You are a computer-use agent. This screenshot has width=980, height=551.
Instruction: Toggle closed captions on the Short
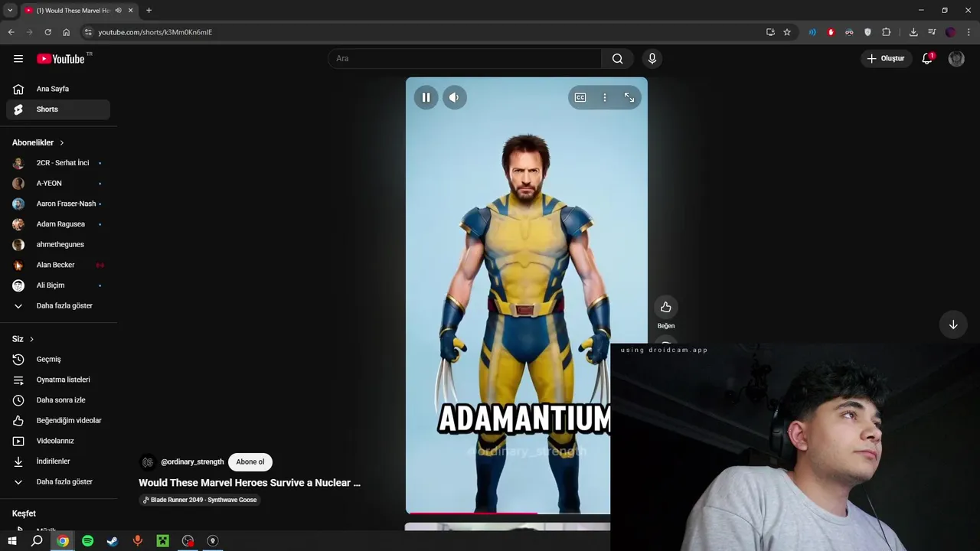[580, 97]
